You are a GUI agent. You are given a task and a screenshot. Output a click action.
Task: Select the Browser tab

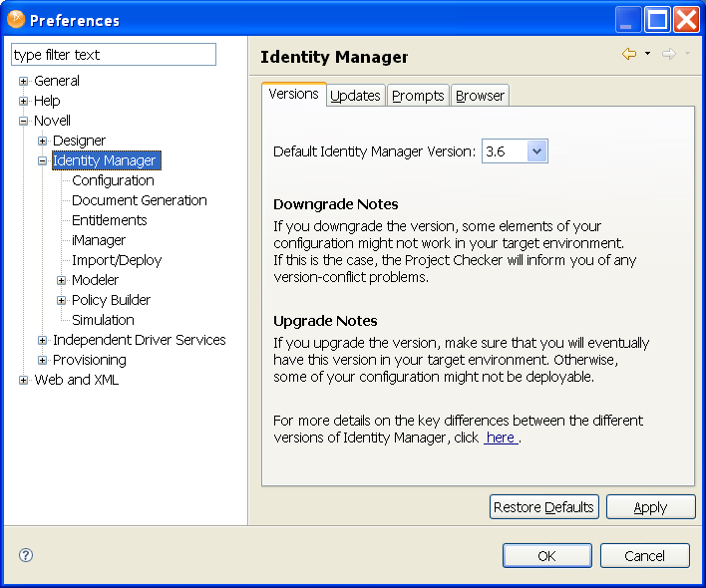[481, 96]
